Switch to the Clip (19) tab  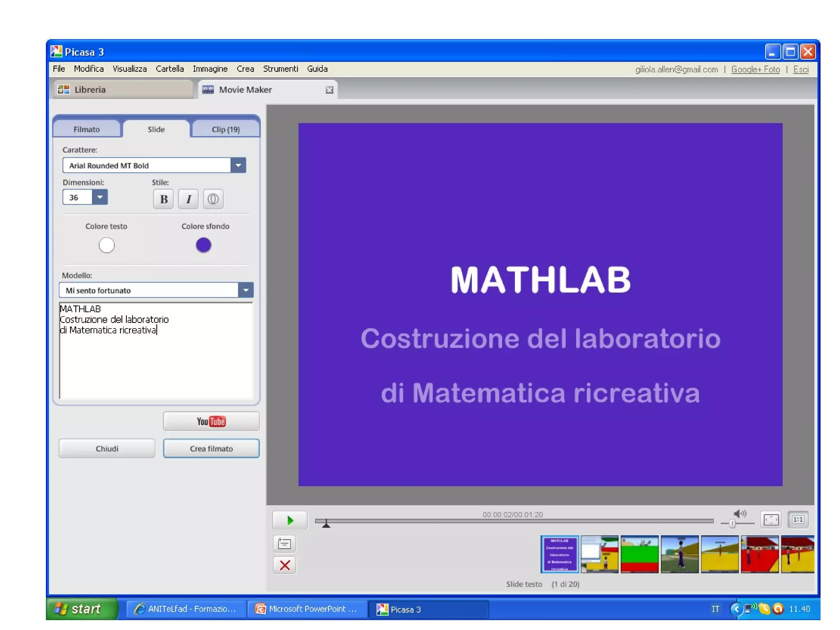(226, 129)
